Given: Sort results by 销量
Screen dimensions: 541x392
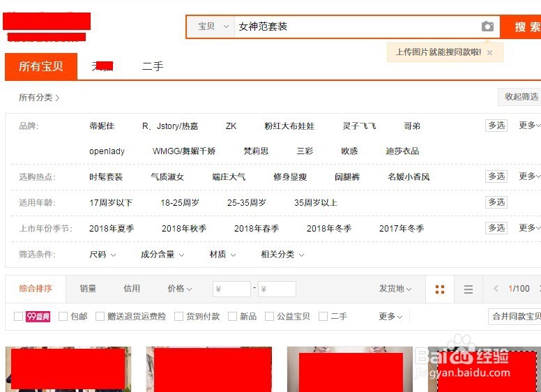Looking at the screenshot, I should tap(88, 289).
